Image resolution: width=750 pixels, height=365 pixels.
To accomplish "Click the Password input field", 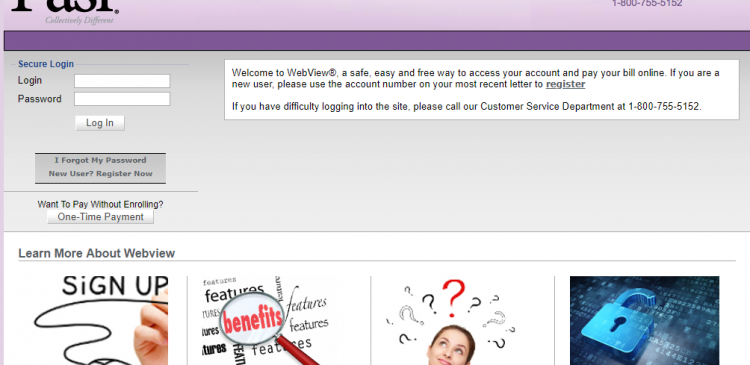I will 122,99.
